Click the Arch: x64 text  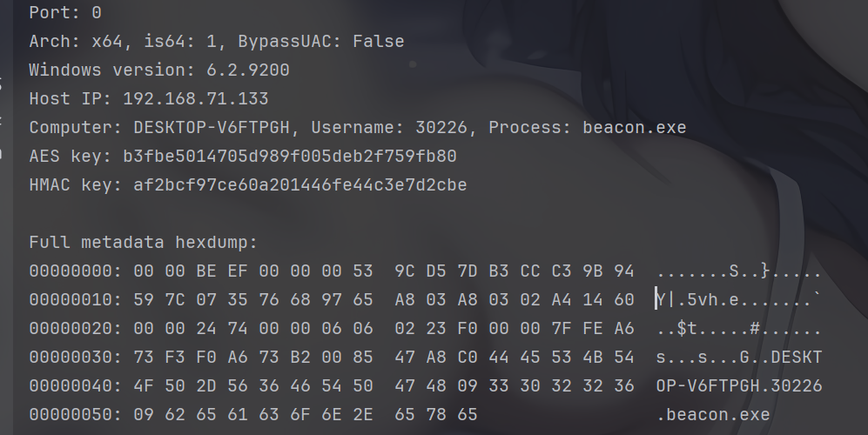(x=71, y=42)
